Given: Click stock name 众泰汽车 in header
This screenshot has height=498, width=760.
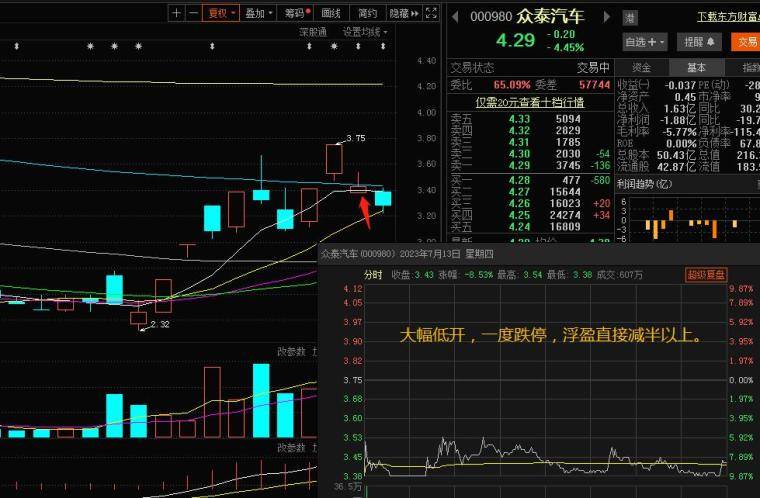Looking at the screenshot, I should click(550, 16).
